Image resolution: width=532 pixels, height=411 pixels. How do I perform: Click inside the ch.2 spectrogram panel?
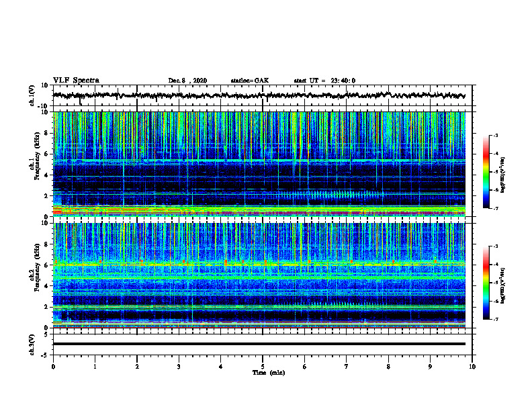coord(259,275)
